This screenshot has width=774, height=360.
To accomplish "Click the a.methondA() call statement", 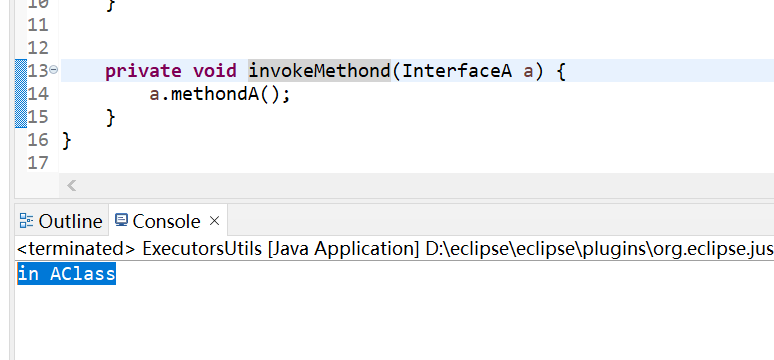I will (x=220, y=94).
